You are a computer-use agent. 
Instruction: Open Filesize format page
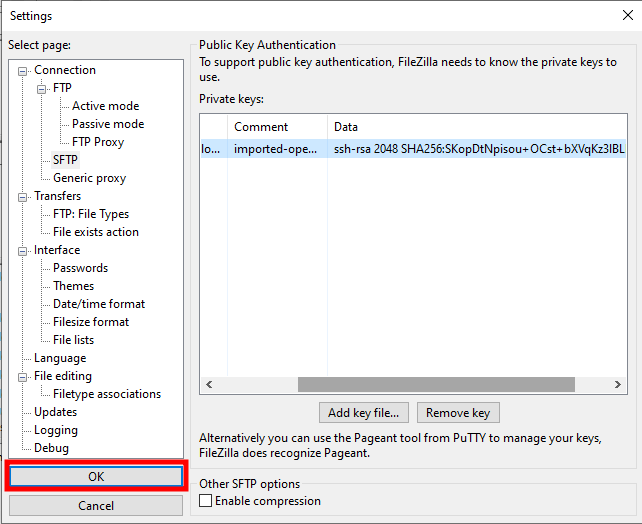(91, 322)
